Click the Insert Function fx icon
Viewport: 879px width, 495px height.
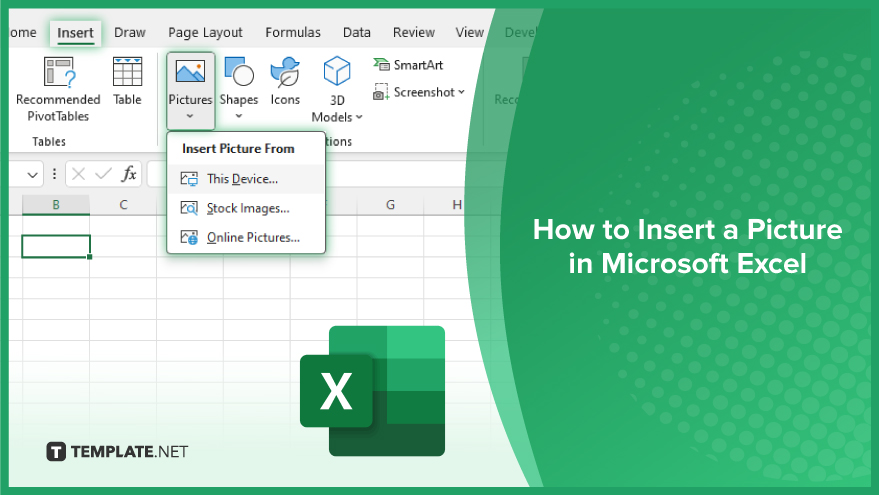point(129,174)
